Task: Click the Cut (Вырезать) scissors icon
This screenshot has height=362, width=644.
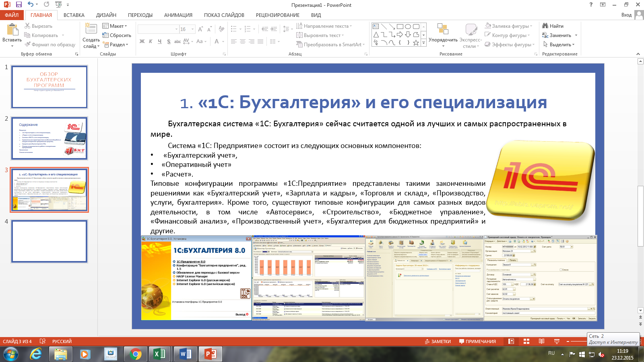Action: 27,26
